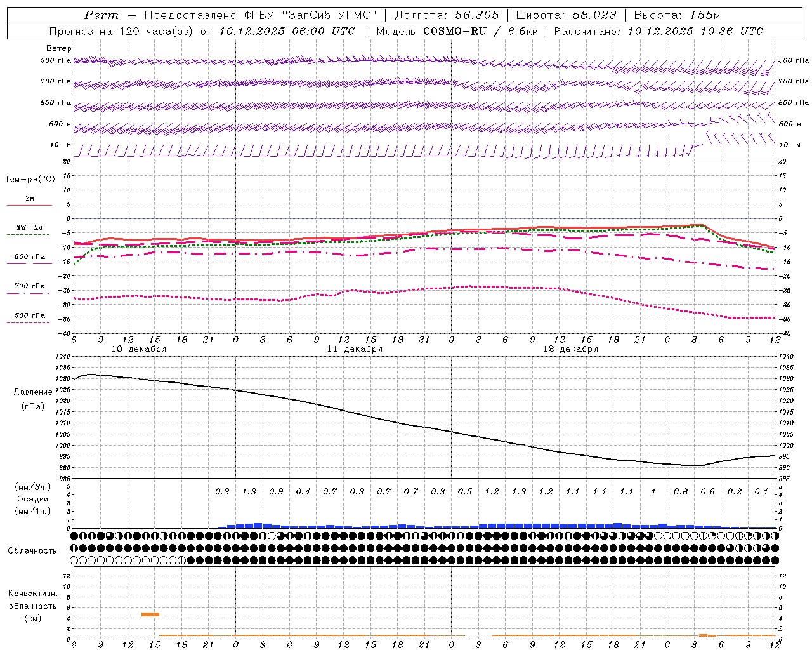Click the "(мм/1ч.)" units label
This screenshot has height=650, width=812.
click(33, 511)
